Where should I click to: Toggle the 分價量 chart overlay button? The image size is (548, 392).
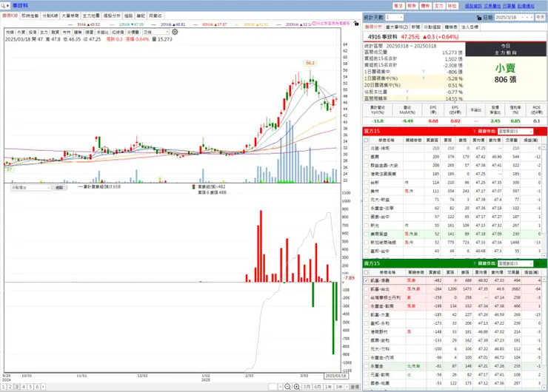pyautogui.click(x=133, y=32)
